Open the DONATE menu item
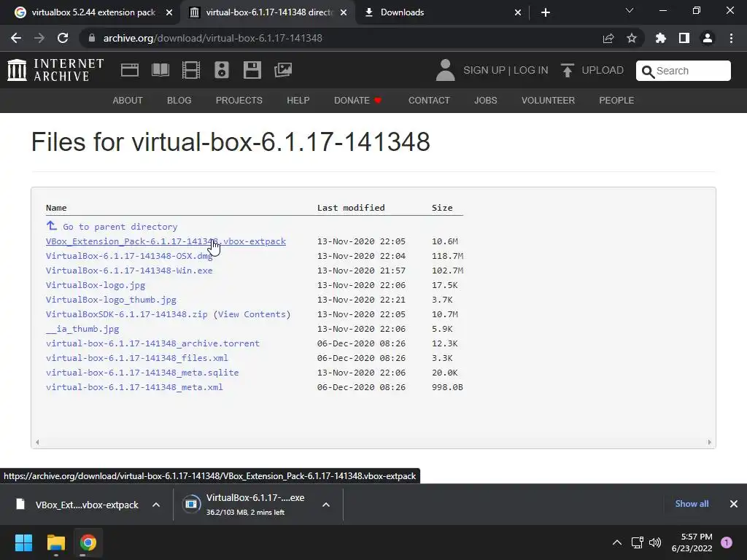The width and height of the screenshot is (747, 560). [x=357, y=101]
